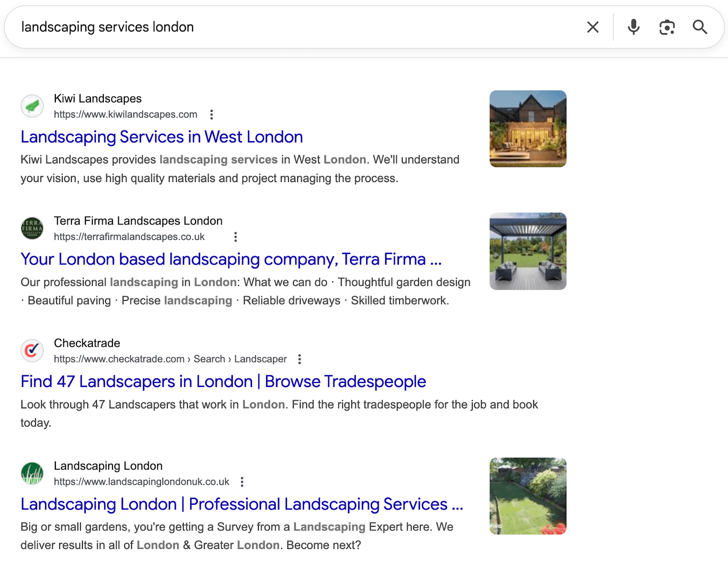Open options for the Checkatrade result
The image size is (728, 570).
pyautogui.click(x=299, y=359)
